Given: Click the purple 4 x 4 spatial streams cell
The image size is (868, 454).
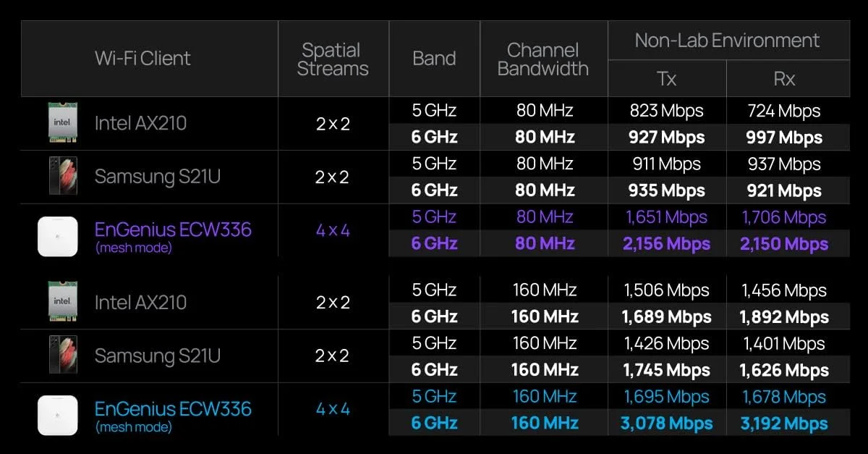Looking at the screenshot, I should pyautogui.click(x=333, y=230).
